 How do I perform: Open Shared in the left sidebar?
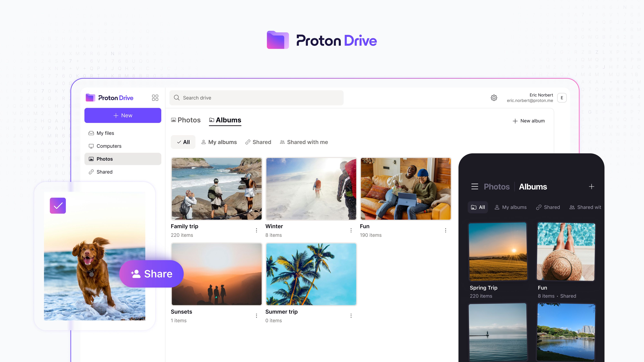click(104, 172)
